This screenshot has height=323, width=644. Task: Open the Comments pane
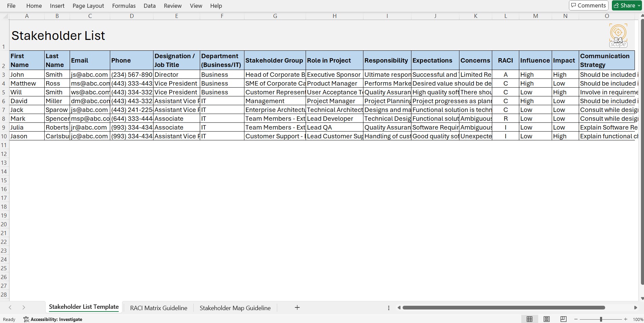(x=589, y=5)
